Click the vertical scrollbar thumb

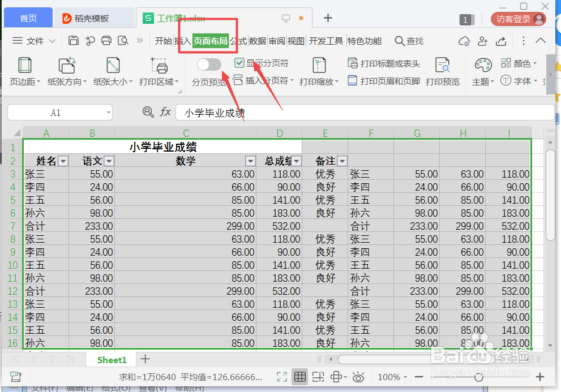(550, 195)
